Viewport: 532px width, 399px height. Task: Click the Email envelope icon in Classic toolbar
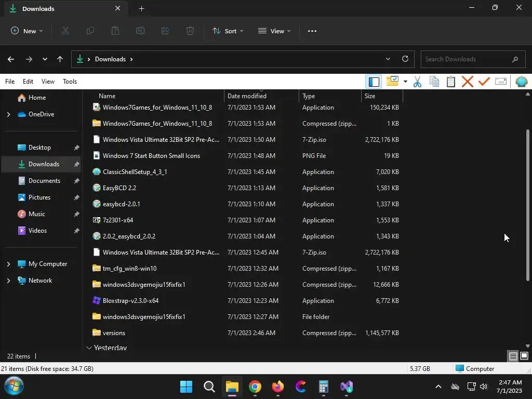(x=501, y=82)
